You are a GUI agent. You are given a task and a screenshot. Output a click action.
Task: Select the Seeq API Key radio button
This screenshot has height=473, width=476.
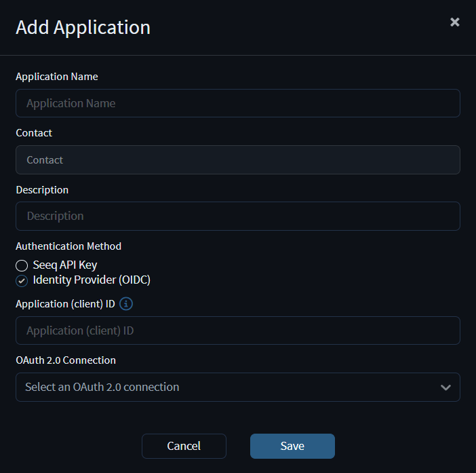[22, 265]
